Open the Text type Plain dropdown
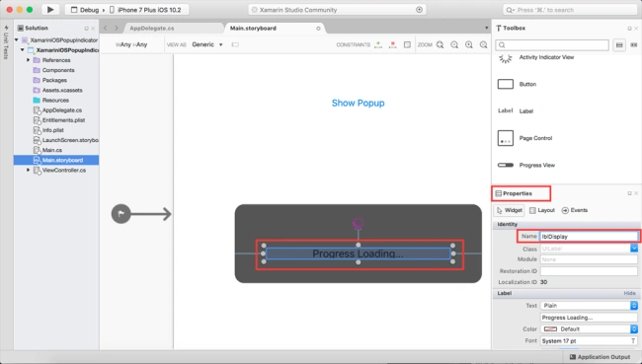 (x=589, y=306)
